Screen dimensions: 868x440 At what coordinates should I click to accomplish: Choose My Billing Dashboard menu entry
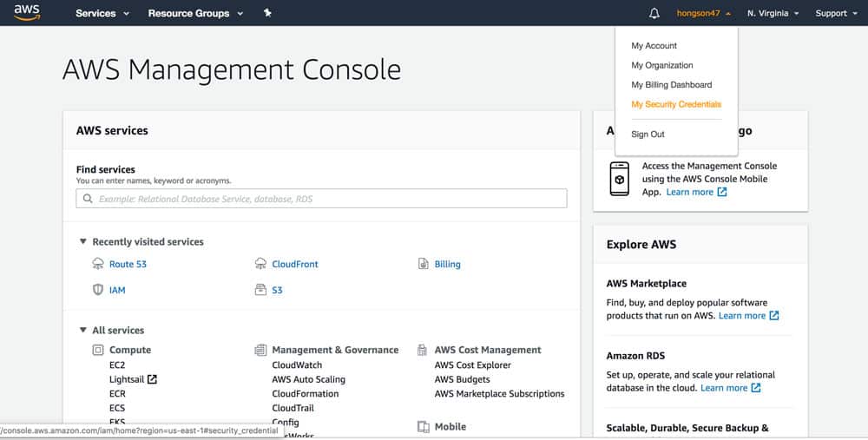tap(671, 85)
